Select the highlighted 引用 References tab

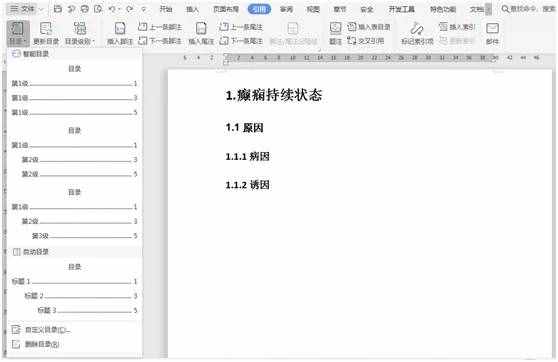pyautogui.click(x=259, y=9)
